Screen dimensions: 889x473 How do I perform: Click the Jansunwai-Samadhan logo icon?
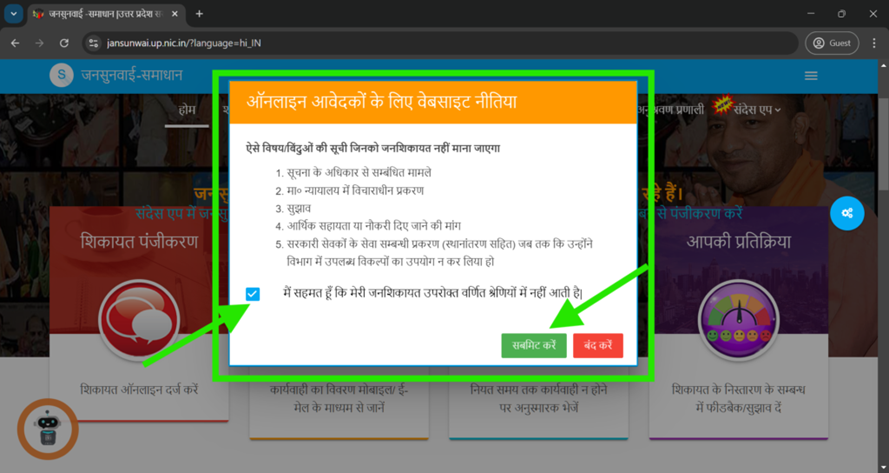pos(62,76)
